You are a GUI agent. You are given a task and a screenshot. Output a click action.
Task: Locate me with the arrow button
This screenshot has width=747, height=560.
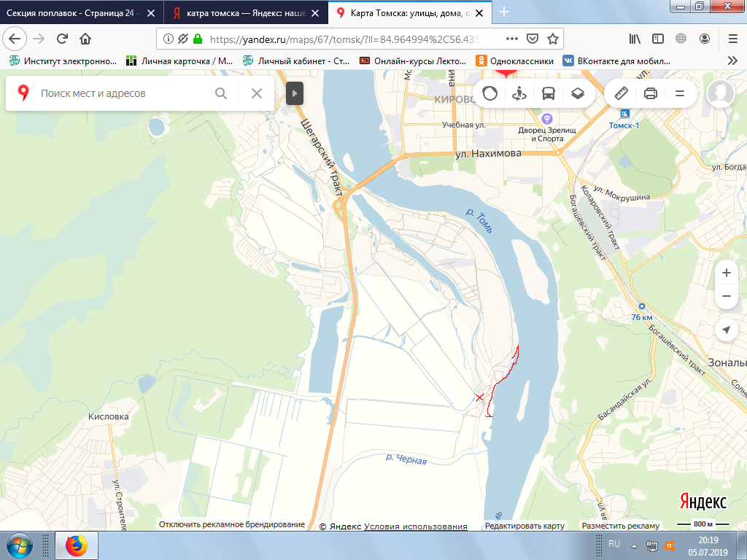coord(727,330)
